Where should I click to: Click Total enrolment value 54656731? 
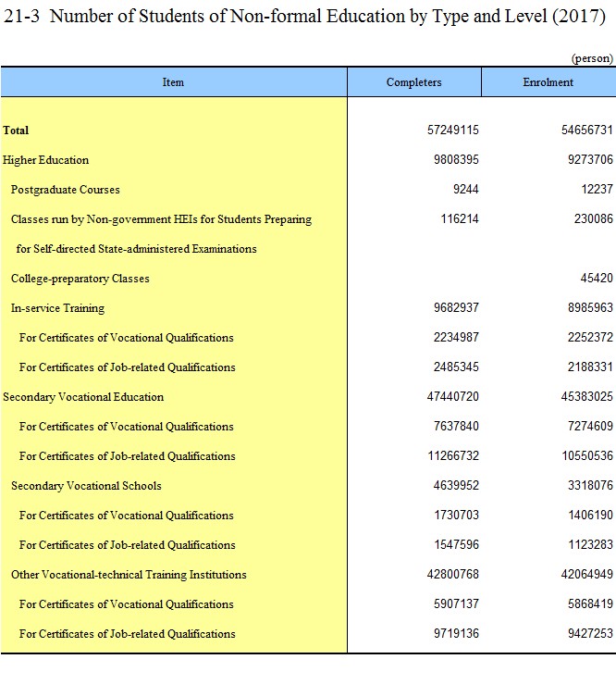pyautogui.click(x=586, y=130)
